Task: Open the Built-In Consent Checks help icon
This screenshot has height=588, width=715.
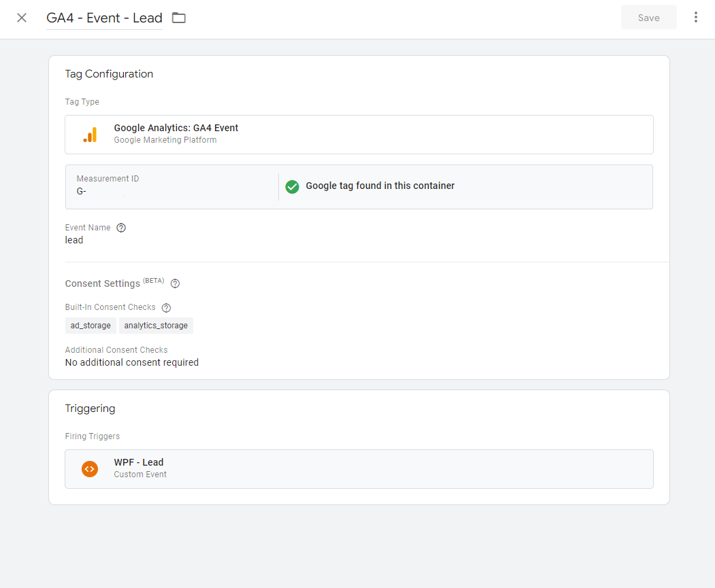Action: (x=167, y=308)
